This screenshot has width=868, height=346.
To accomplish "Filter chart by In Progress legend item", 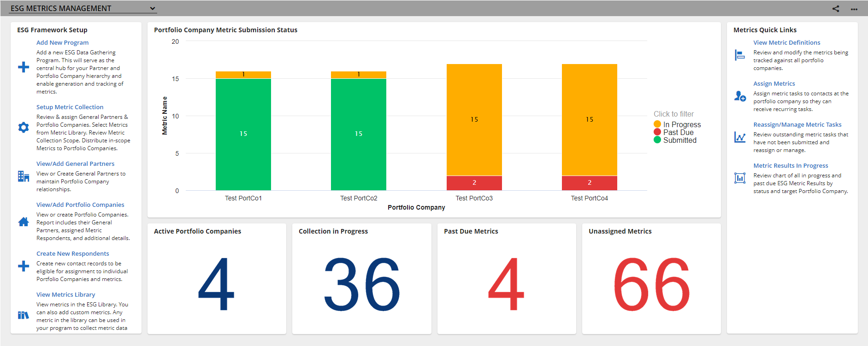I will (x=677, y=124).
